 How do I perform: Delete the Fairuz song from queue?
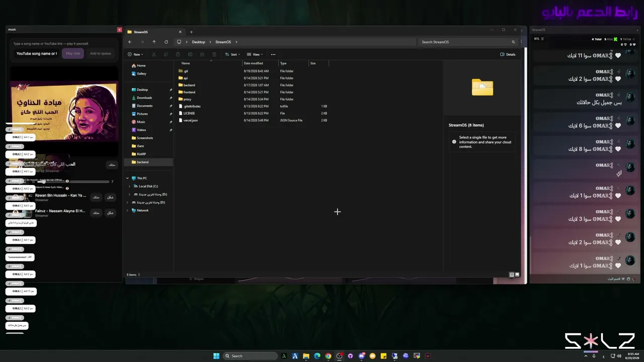(96, 213)
